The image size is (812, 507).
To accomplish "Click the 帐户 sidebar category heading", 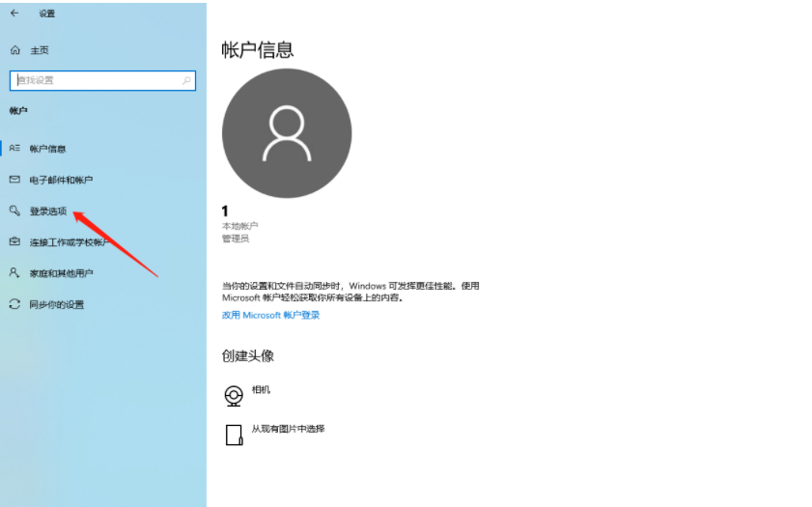I will pos(18,110).
